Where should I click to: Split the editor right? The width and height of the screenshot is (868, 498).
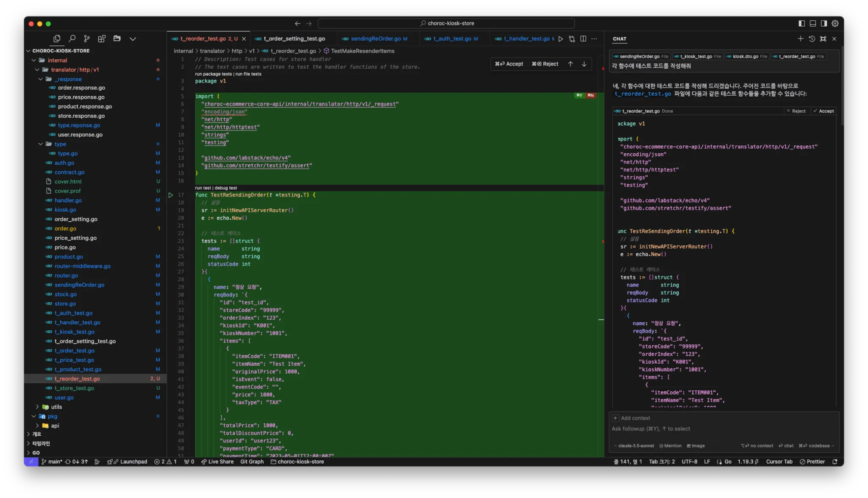(583, 39)
